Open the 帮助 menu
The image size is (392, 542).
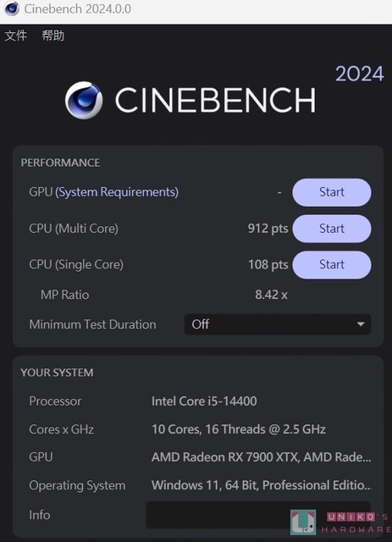[x=52, y=36]
